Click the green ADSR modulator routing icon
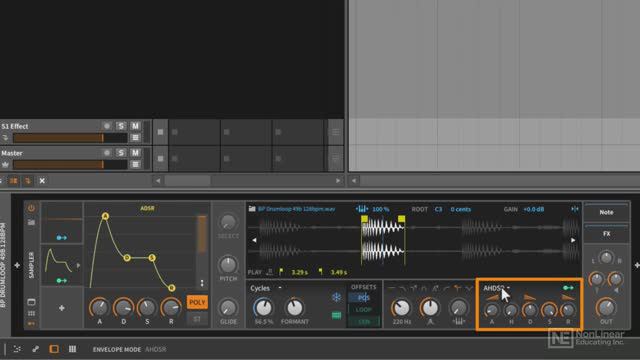 (62, 280)
